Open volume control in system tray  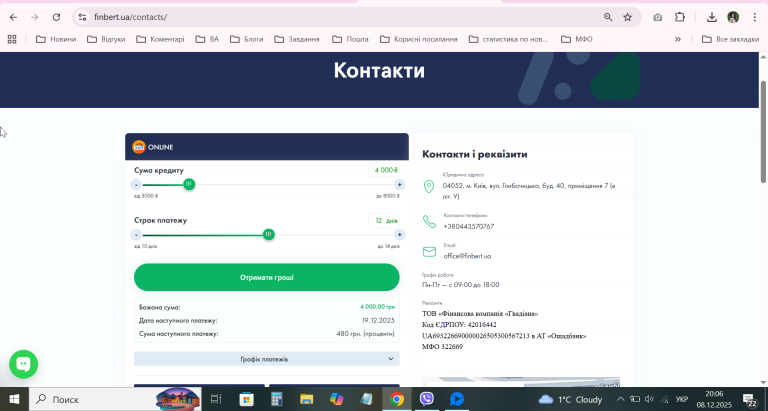[649, 399]
